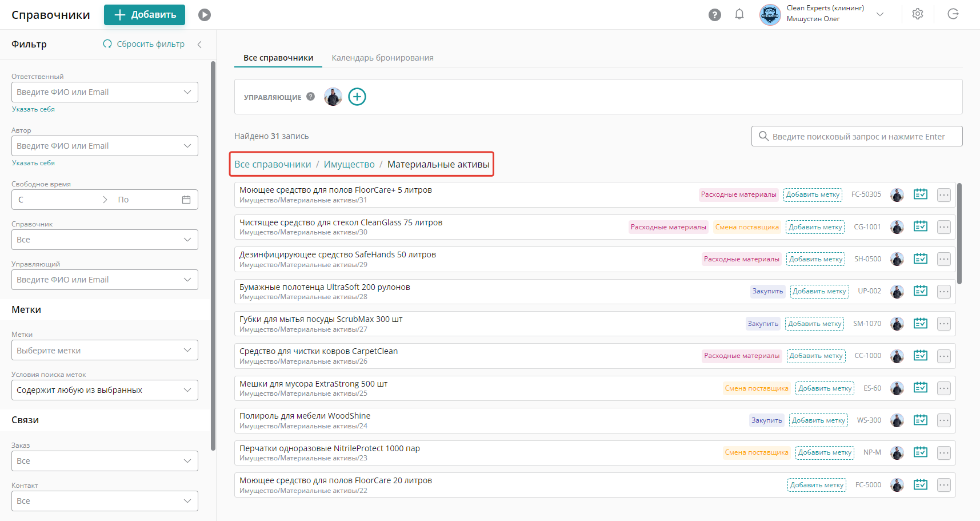The width and height of the screenshot is (980, 521).
Task: Switch to Календарь бронирования tab
Action: coord(382,58)
